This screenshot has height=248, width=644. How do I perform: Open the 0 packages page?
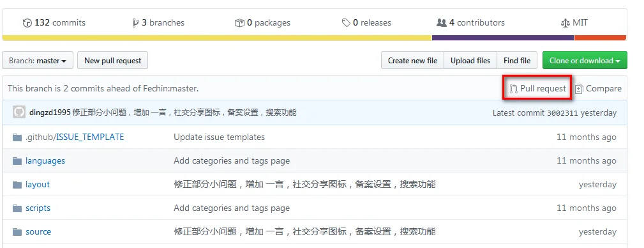click(262, 22)
